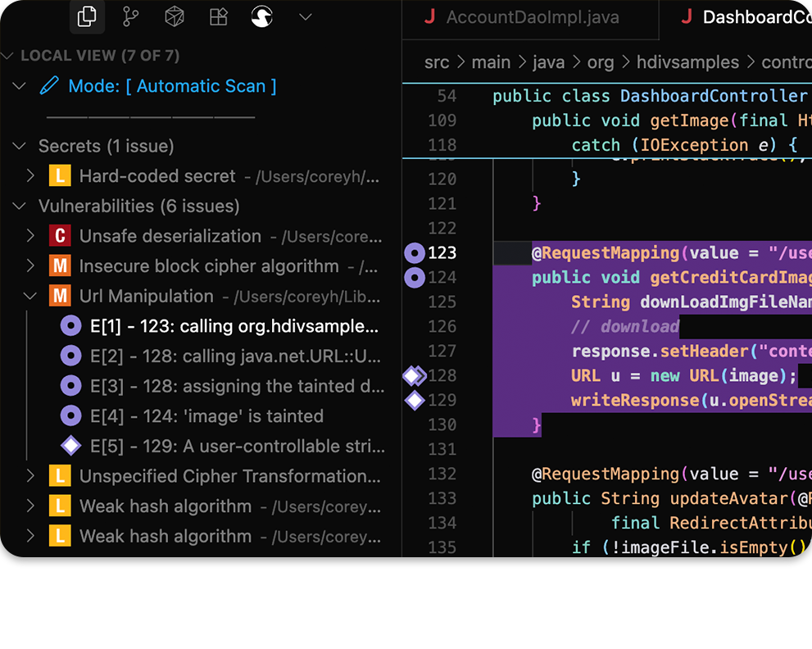The width and height of the screenshot is (812, 649).
Task: Click the Medium badge on Url Manipulation
Action: [60, 296]
